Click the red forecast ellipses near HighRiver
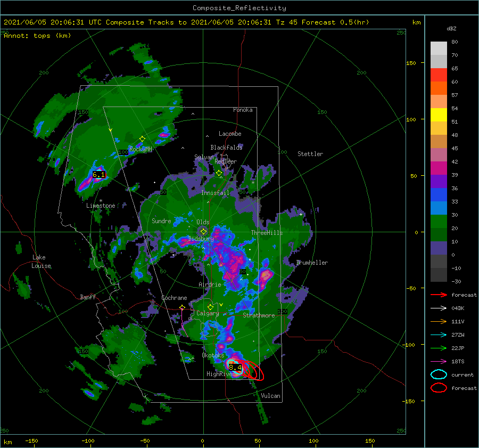 [x=252, y=370]
